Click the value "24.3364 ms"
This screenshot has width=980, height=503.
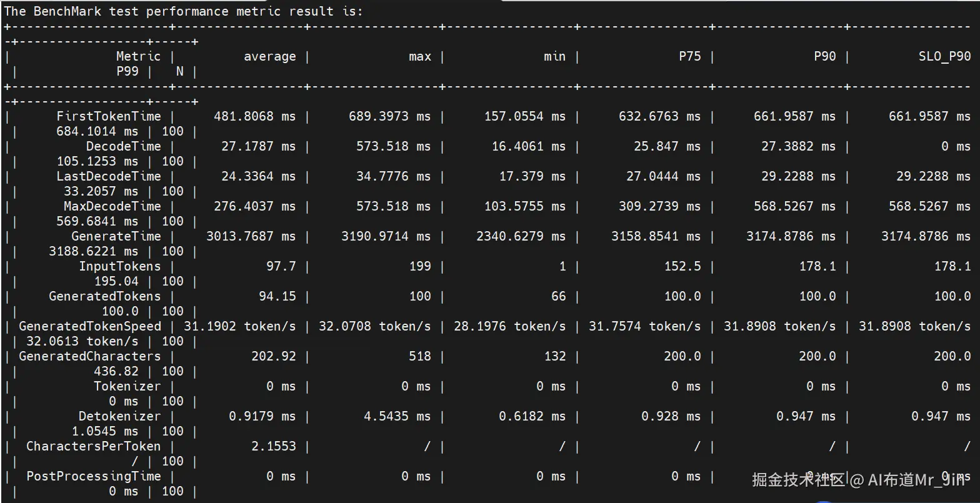tap(258, 176)
